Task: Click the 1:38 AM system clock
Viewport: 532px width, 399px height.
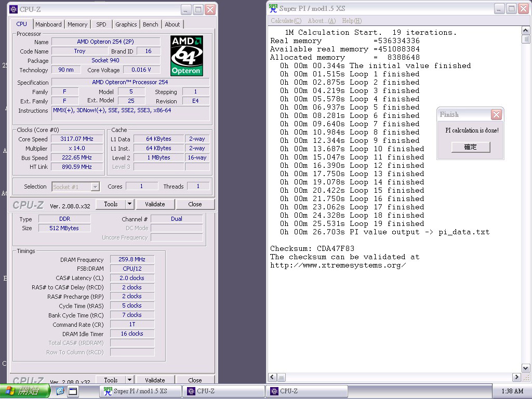Action: tap(512, 391)
